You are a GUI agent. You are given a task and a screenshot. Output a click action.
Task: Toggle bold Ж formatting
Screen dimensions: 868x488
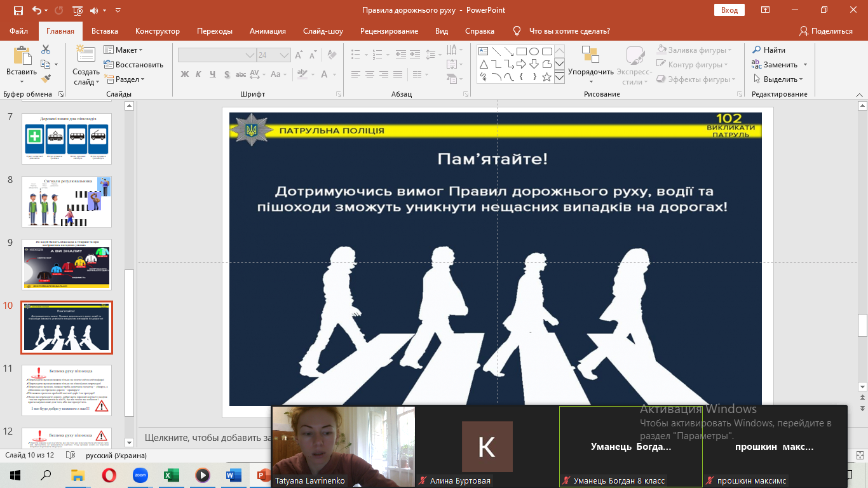click(x=185, y=74)
